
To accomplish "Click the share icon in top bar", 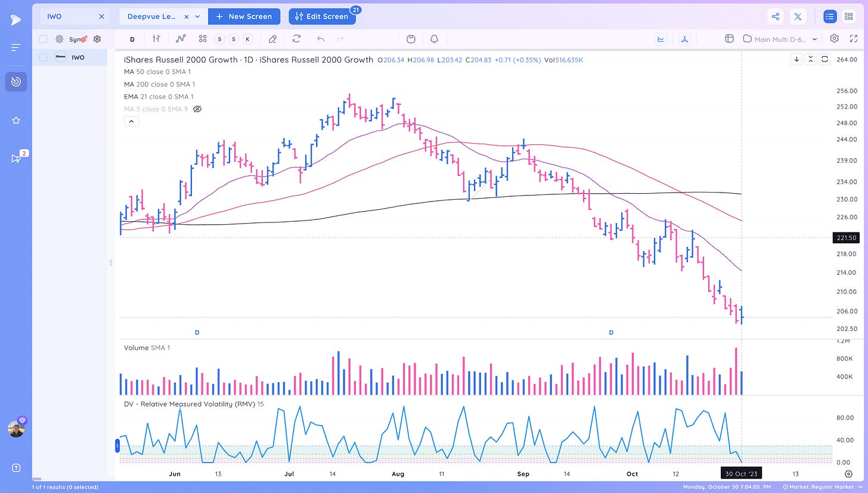I will (776, 17).
